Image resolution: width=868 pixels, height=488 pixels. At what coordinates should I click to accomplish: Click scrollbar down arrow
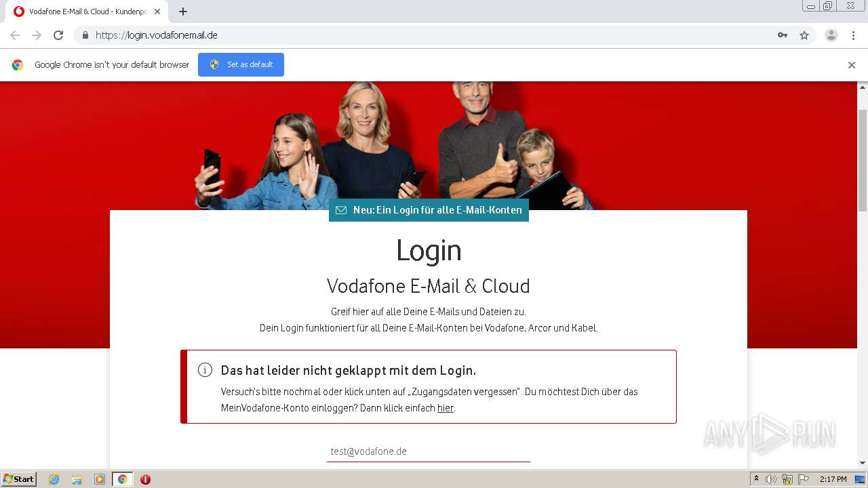click(863, 463)
